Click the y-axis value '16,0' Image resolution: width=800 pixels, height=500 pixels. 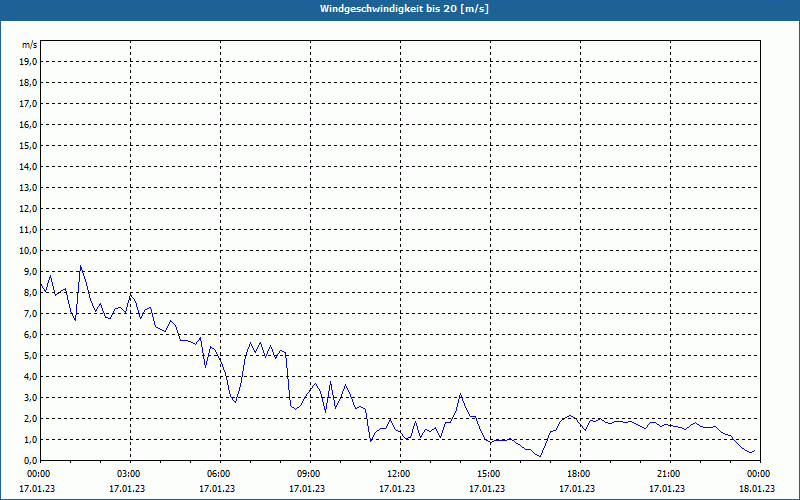[28, 124]
